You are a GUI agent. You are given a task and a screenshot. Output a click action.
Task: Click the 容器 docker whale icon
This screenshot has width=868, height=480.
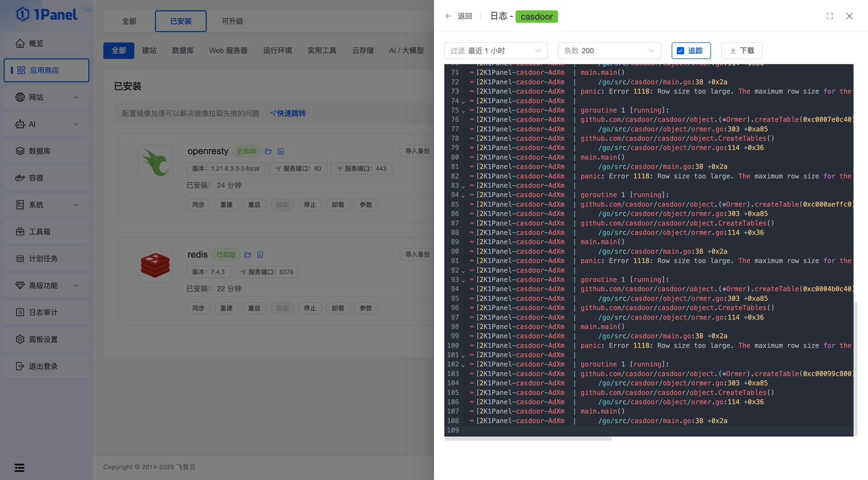coord(20,178)
